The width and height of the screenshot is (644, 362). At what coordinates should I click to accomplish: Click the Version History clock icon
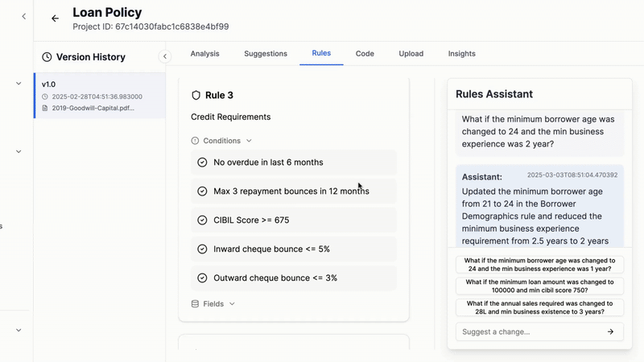[x=47, y=57]
